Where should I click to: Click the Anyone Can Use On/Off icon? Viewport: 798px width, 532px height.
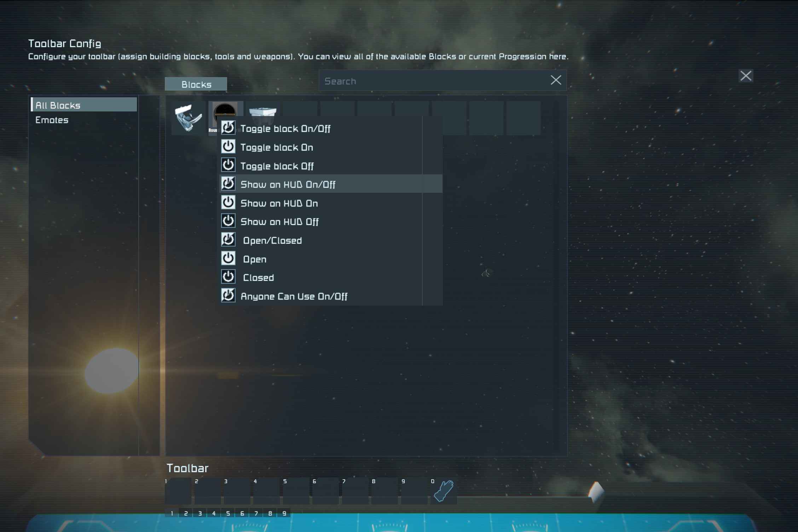(x=228, y=296)
